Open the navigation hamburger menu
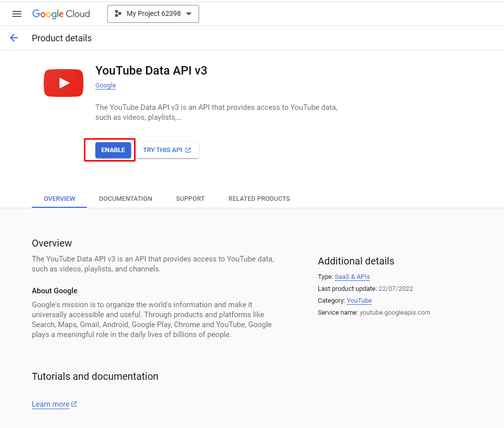The width and height of the screenshot is (504, 428). click(16, 14)
